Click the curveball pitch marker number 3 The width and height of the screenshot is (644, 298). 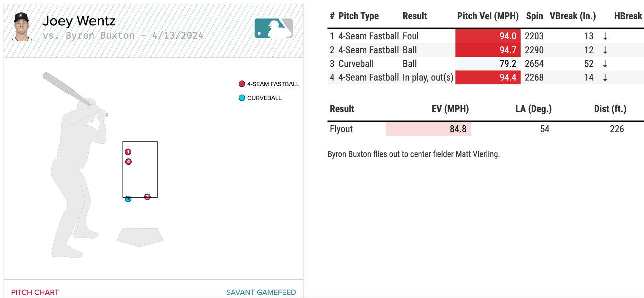tap(128, 199)
